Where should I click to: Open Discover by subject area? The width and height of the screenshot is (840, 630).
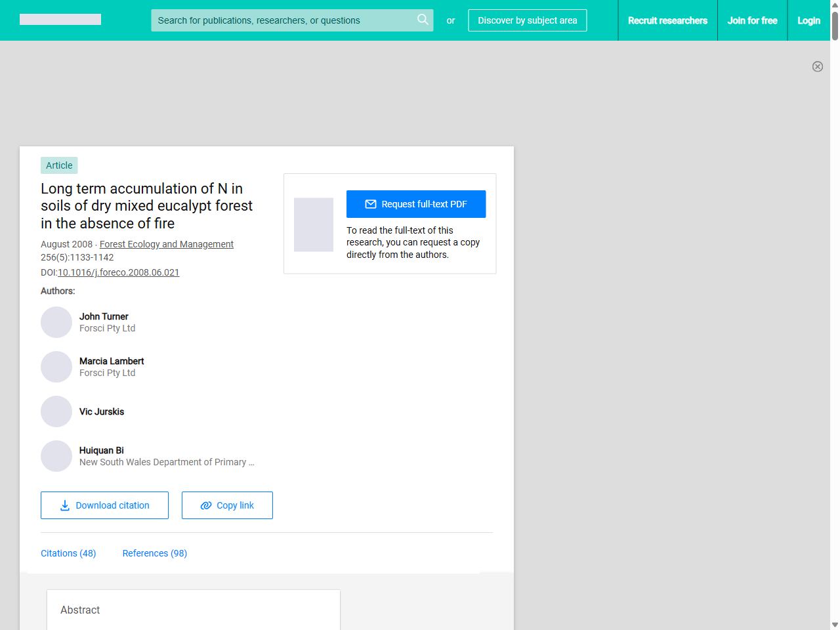[527, 20]
